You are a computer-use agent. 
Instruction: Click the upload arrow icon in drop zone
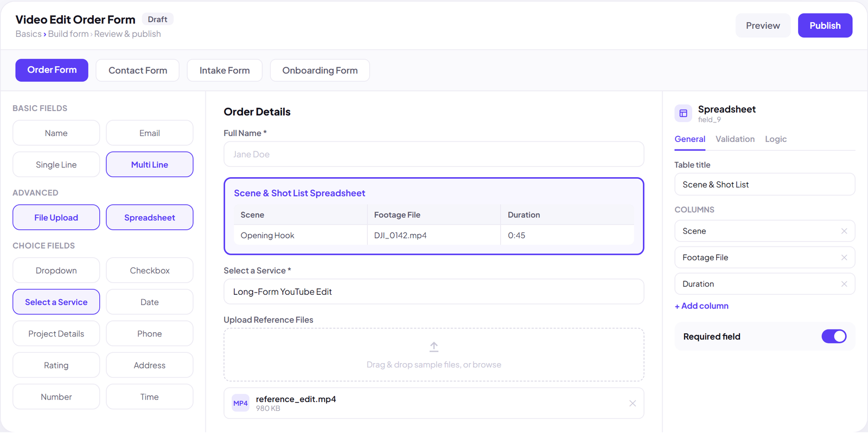pos(434,347)
